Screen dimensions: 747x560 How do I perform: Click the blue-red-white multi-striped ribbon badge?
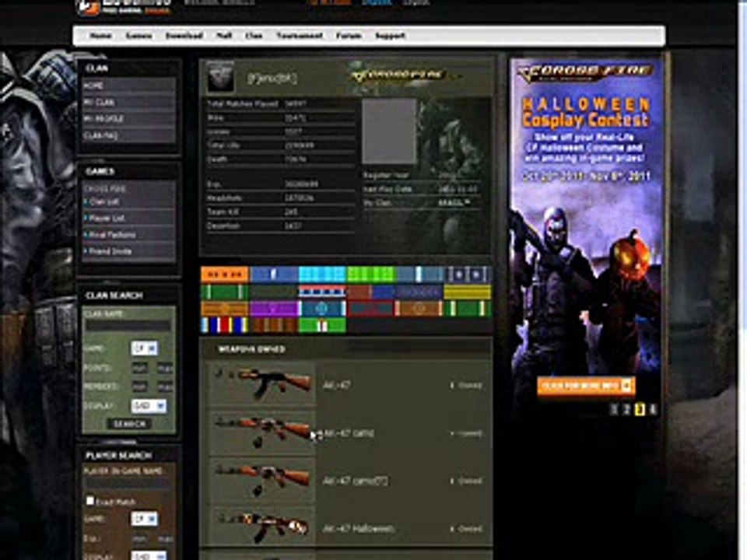coord(225,325)
